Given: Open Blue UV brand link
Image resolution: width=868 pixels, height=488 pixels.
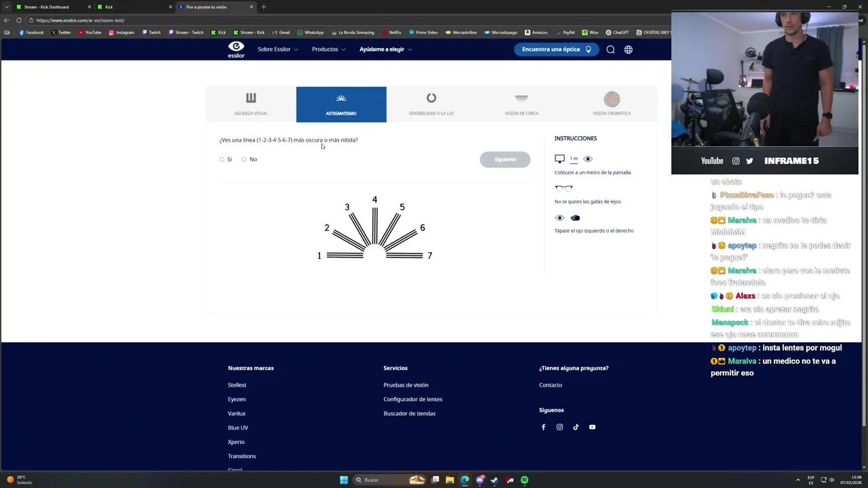Looking at the screenshot, I should point(238,428).
